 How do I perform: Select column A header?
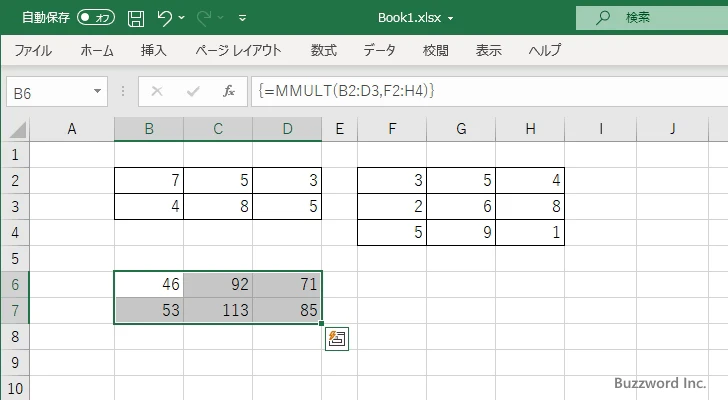(x=72, y=129)
